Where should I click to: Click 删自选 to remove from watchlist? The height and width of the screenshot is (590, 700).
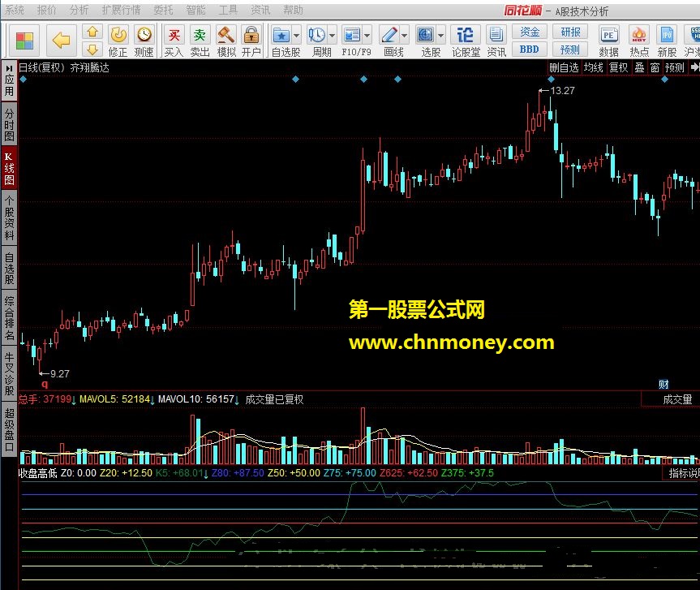click(564, 67)
